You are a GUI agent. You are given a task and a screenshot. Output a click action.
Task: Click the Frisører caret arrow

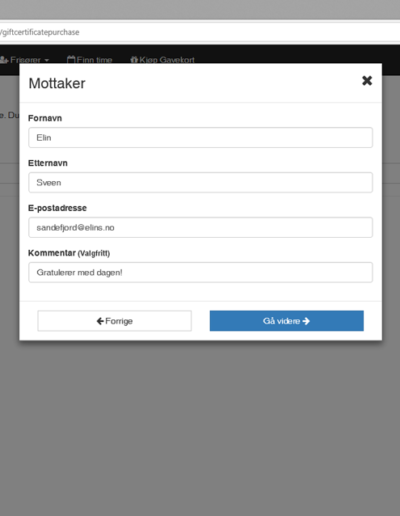pyautogui.click(x=47, y=60)
